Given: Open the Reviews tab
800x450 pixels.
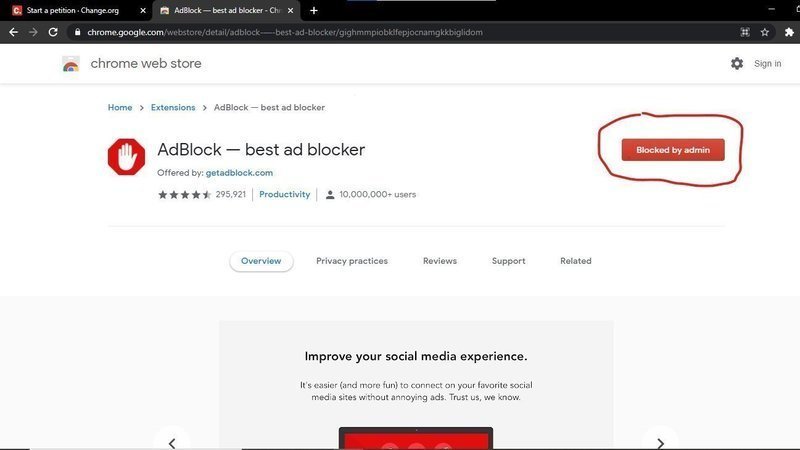Looking at the screenshot, I should [x=439, y=261].
